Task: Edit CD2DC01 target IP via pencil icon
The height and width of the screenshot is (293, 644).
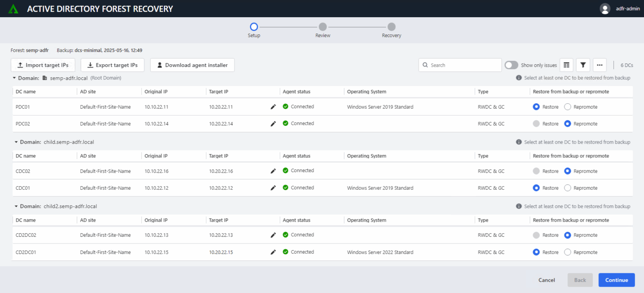Action: click(x=273, y=252)
